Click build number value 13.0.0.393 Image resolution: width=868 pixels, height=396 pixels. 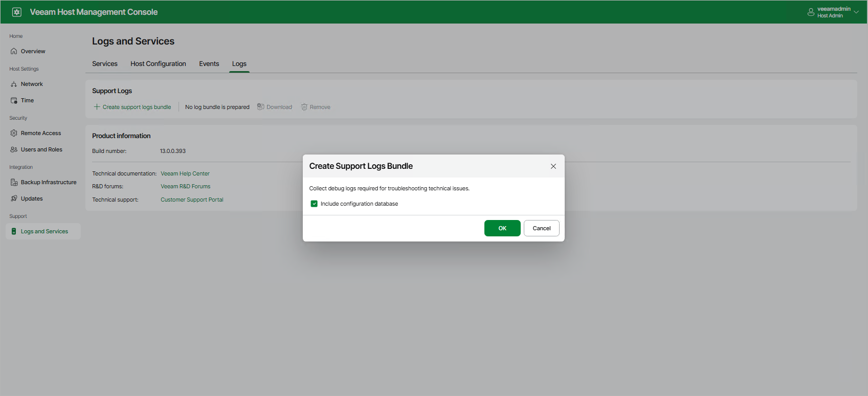(173, 151)
